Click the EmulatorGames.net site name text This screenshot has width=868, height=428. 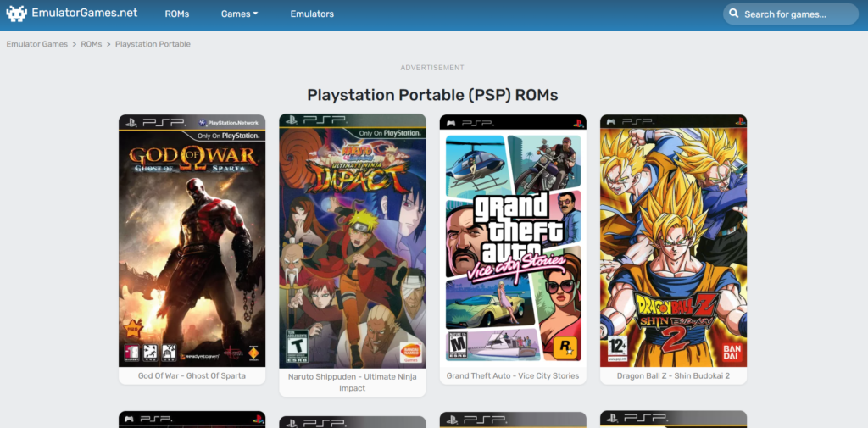[x=85, y=13]
